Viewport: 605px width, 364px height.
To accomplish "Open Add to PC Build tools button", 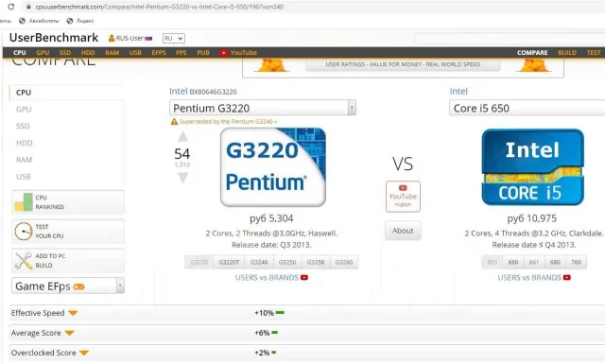I will (68, 261).
